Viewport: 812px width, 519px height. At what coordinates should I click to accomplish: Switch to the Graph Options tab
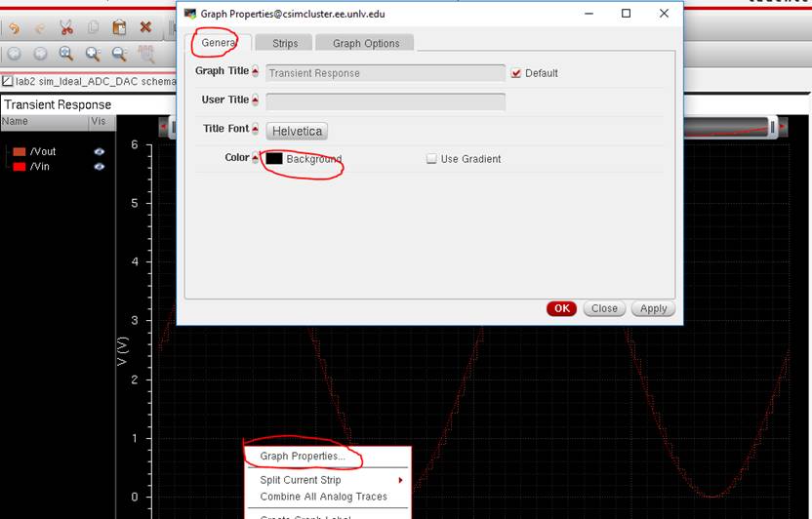(x=366, y=44)
